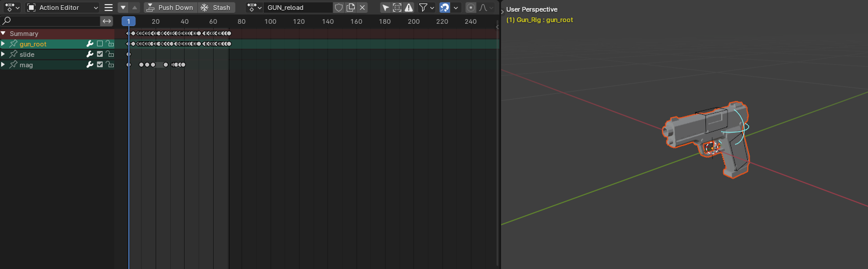Click the fake user shield icon
Image resolution: width=868 pixels, height=269 pixels.
[x=338, y=8]
